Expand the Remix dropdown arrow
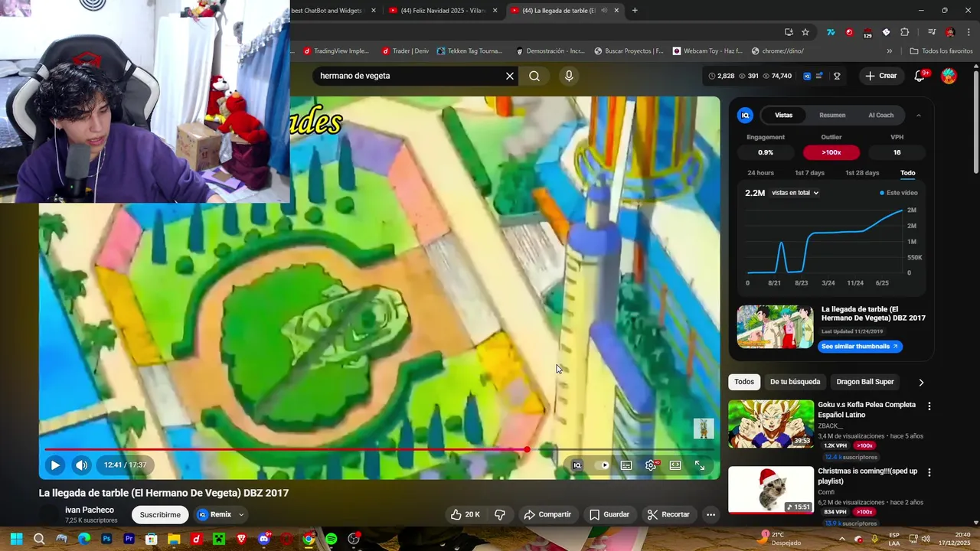This screenshot has height=551, width=980. [x=241, y=515]
